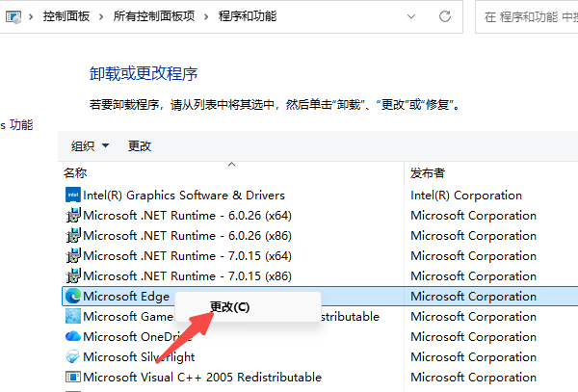Image resolution: width=578 pixels, height=392 pixels.
Task: Click the refresh icon beside the address bar
Action: (x=445, y=16)
